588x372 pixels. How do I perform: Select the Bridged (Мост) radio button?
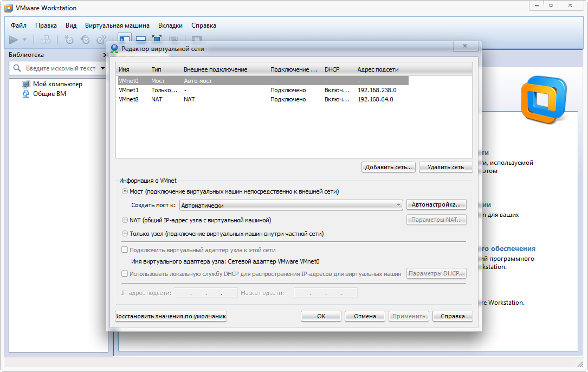[x=125, y=191]
